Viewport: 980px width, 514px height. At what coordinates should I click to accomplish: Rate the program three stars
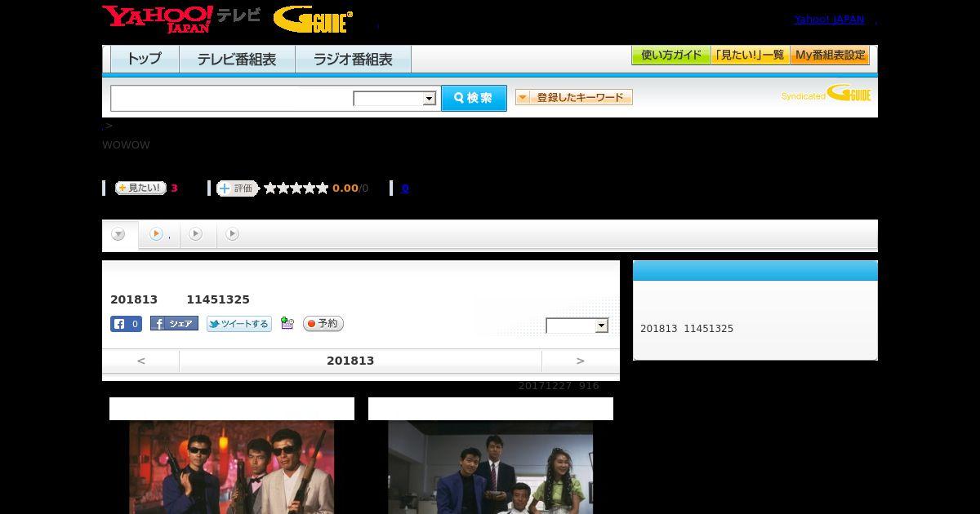tap(296, 188)
